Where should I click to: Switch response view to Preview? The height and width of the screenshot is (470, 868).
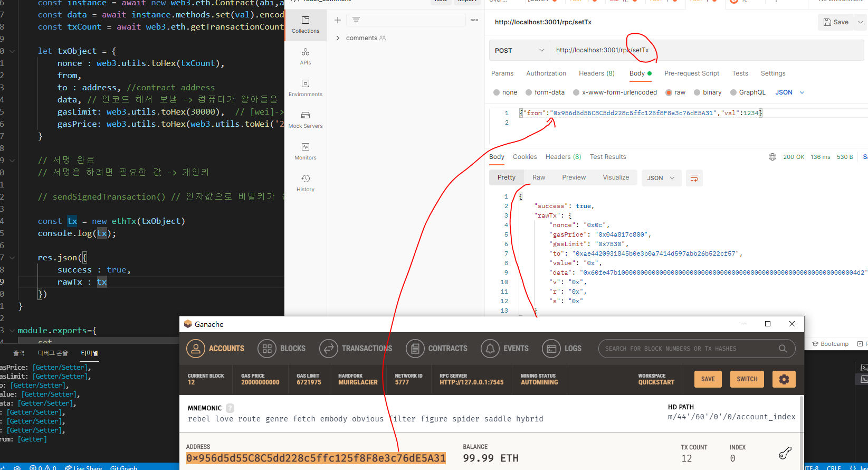[574, 177]
